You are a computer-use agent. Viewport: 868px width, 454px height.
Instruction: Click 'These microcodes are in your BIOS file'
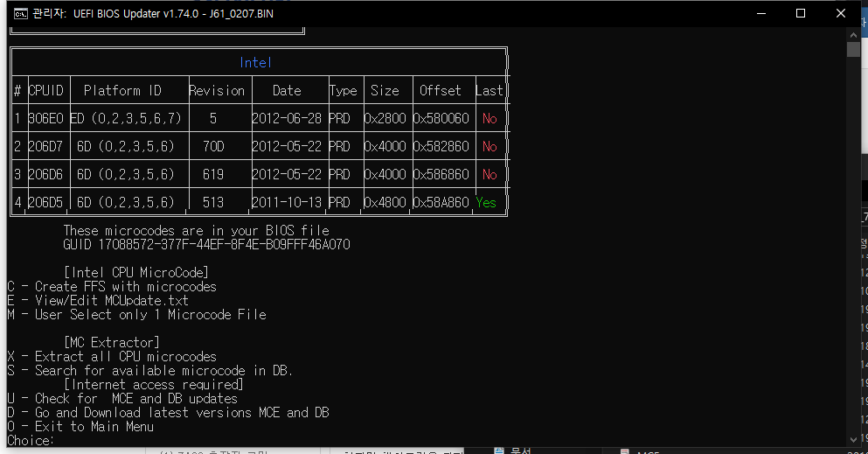click(x=196, y=230)
